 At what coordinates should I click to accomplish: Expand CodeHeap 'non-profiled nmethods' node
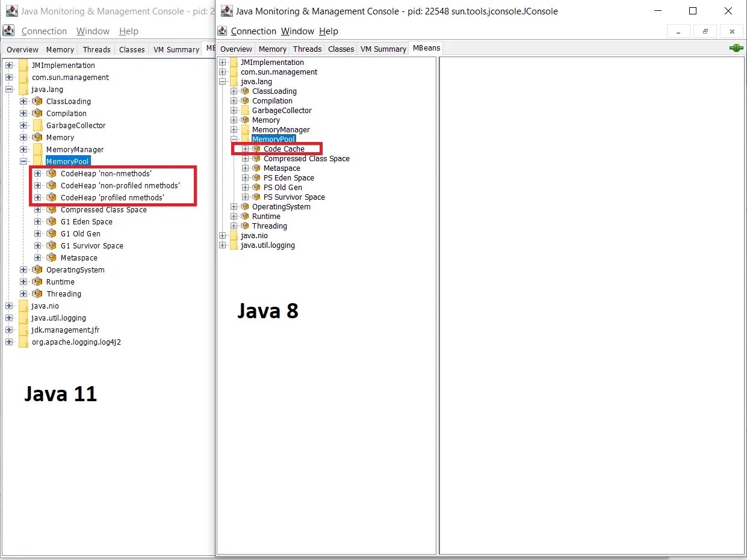(x=38, y=185)
